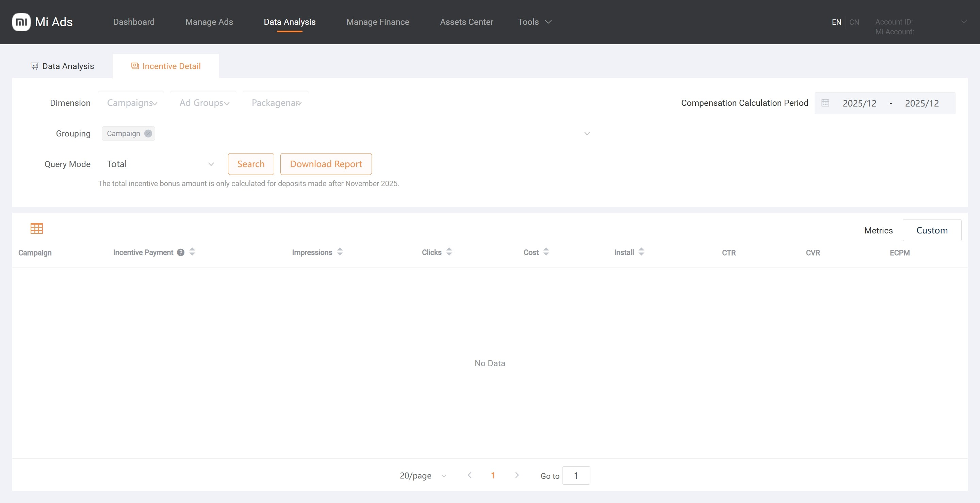Click the Mi Ads logo icon
980x503 pixels.
[x=21, y=22]
